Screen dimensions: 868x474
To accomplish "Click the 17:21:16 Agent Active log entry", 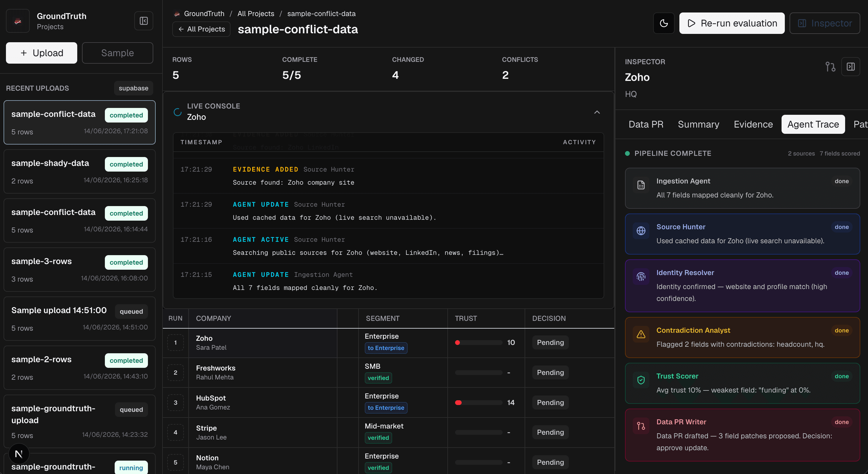I will [x=388, y=246].
